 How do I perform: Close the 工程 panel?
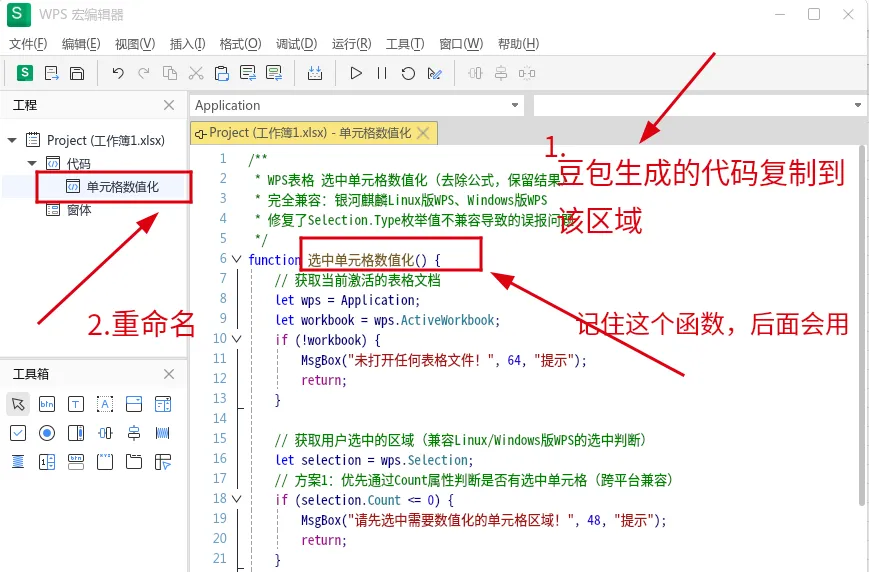[169, 105]
